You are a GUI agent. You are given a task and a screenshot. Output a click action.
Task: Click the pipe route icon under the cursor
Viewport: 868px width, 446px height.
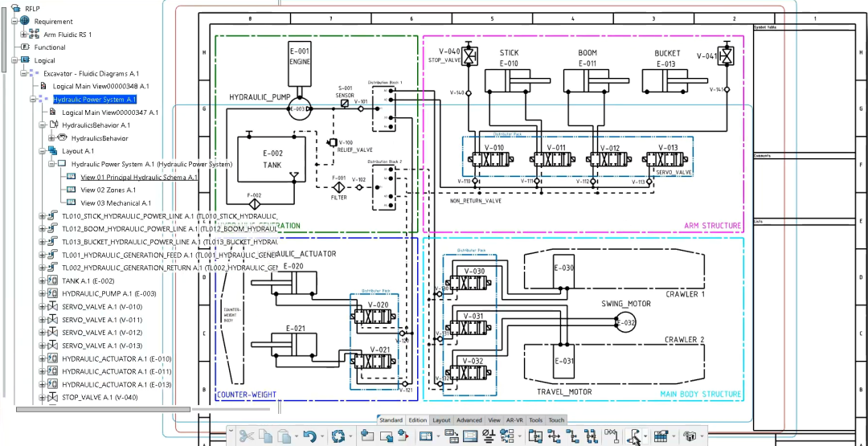(633, 436)
